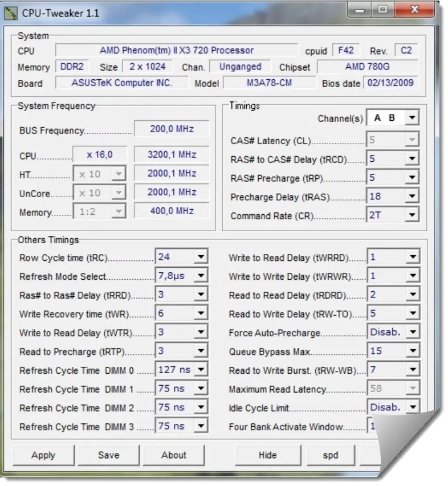Screen dimensions: 448x486
Task: Open the RAS# to CAS# Delay (tRCD) dropdown
Action: (x=393, y=159)
